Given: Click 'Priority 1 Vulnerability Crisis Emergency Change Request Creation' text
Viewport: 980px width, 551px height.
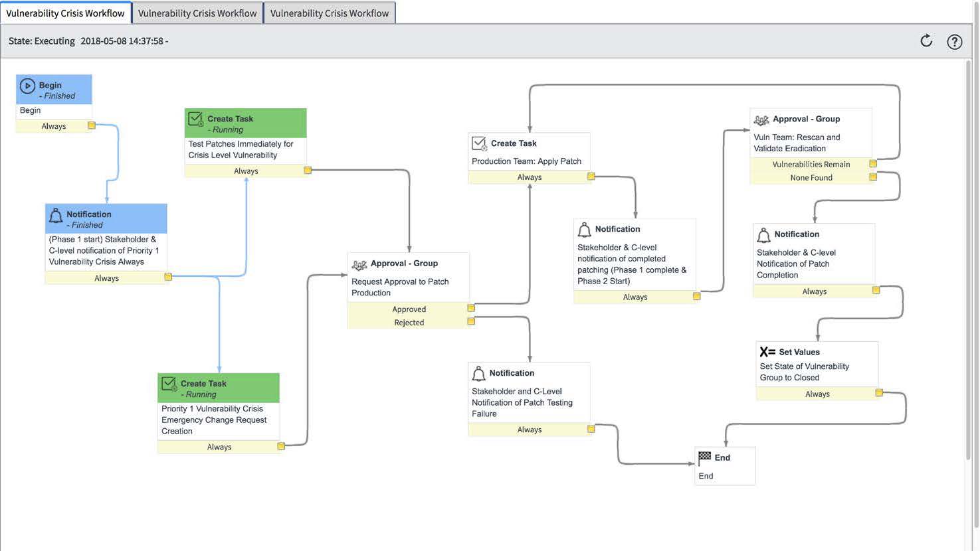Looking at the screenshot, I should (x=214, y=420).
